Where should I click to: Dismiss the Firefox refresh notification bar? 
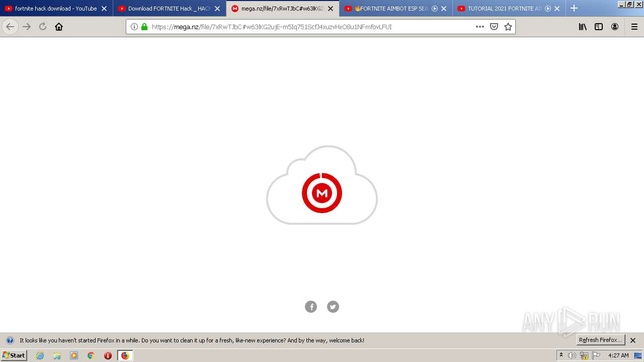point(633,340)
